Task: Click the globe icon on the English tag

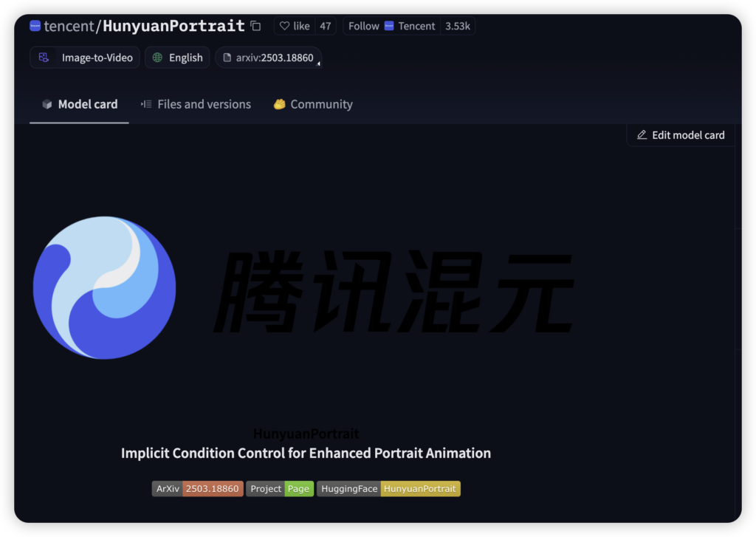Action: (158, 58)
